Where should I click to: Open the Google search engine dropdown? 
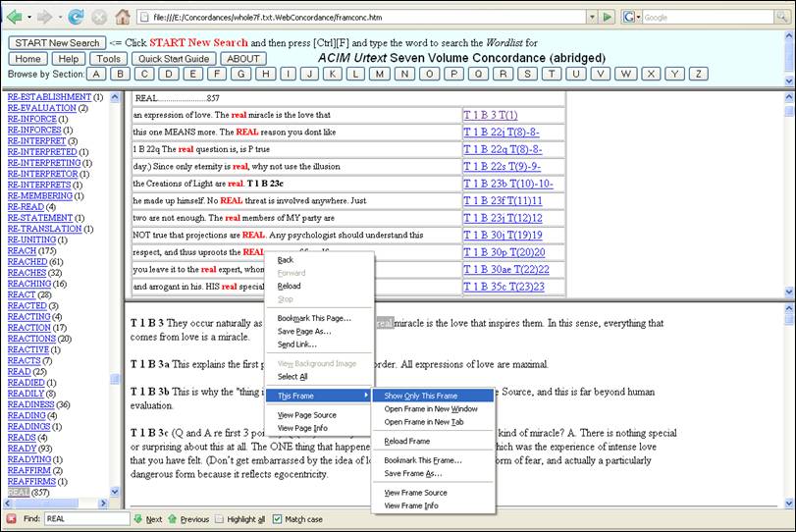(x=638, y=18)
